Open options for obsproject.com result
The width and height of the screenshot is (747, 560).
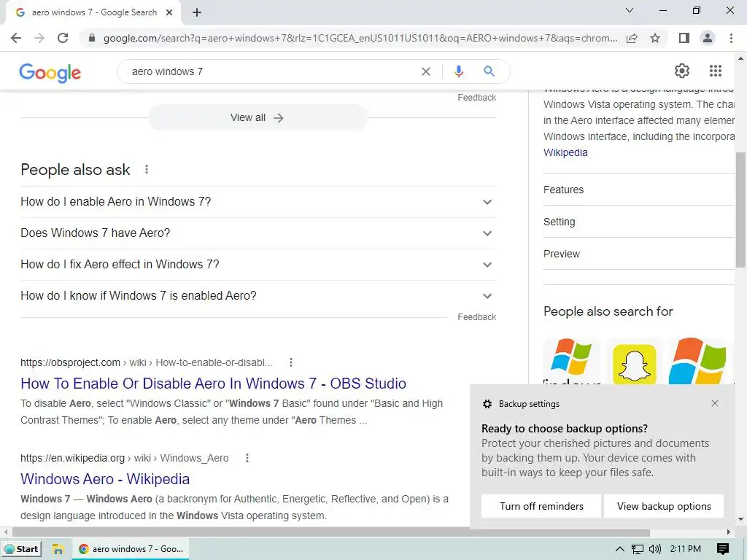(290, 363)
